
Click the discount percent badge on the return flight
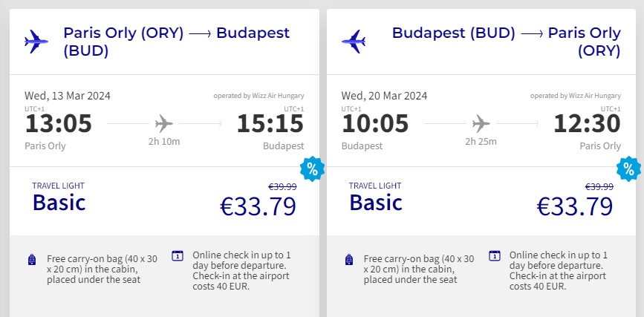click(x=629, y=170)
